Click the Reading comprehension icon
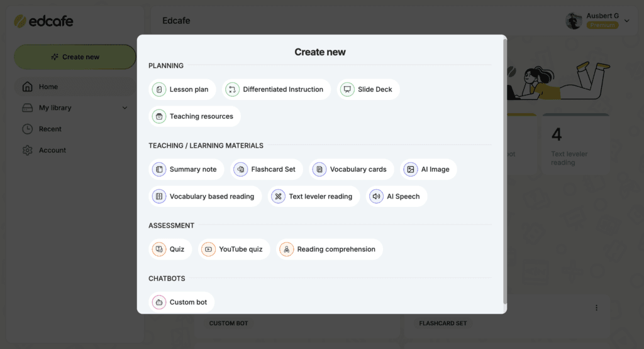The image size is (644, 349). pos(287,249)
